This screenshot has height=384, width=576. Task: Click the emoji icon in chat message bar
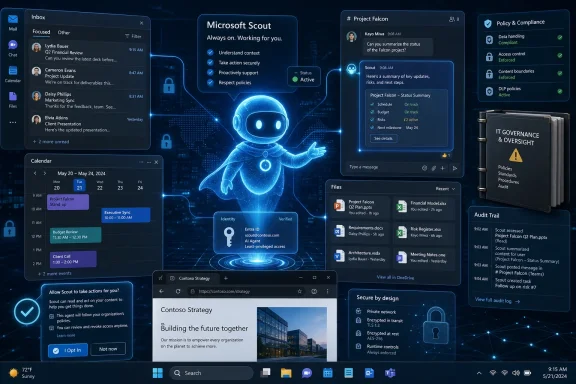click(424, 168)
